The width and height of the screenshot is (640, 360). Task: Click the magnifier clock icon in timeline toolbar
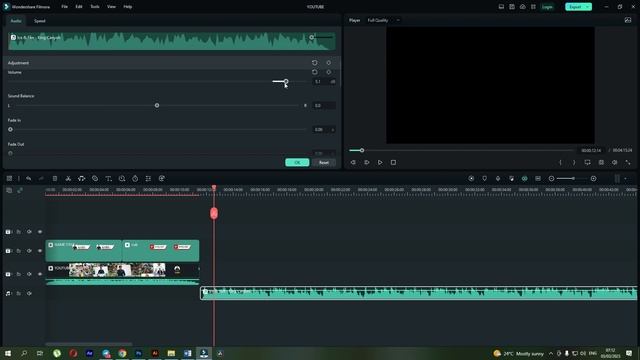122,178
